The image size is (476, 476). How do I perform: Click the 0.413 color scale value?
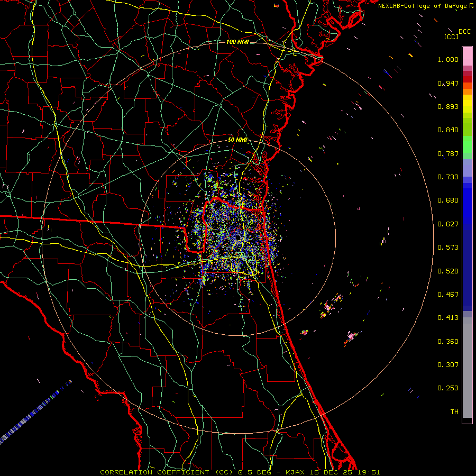(x=448, y=318)
